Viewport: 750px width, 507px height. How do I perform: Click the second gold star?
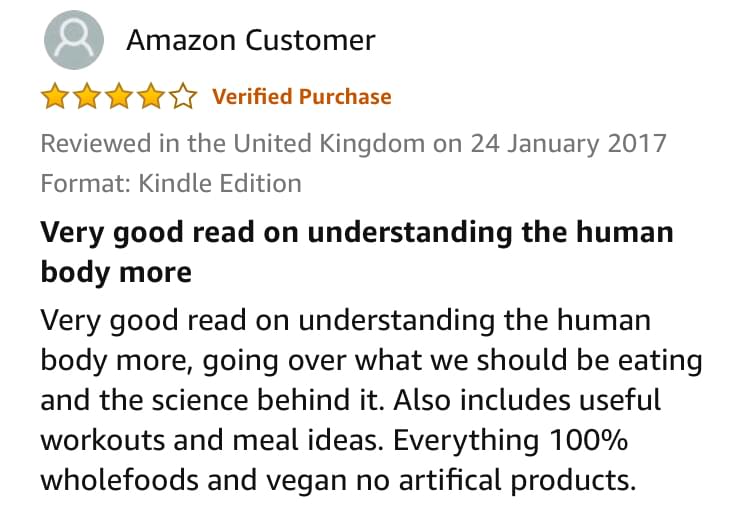click(87, 96)
